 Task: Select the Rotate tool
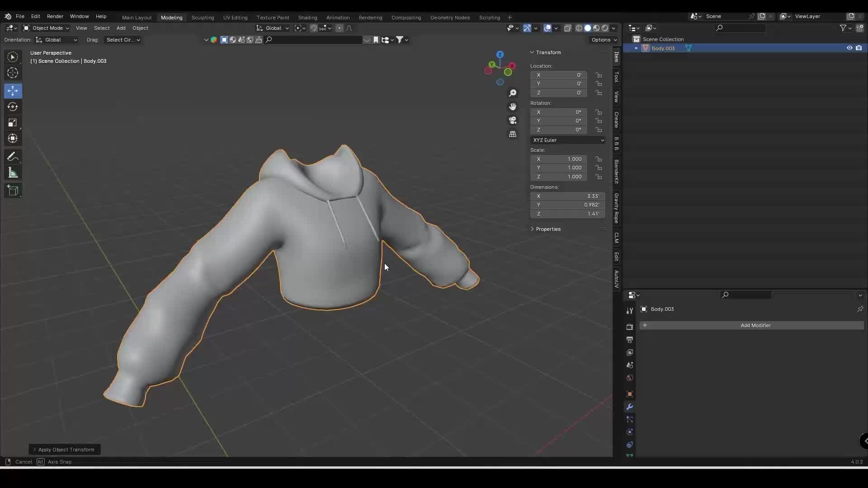point(13,107)
